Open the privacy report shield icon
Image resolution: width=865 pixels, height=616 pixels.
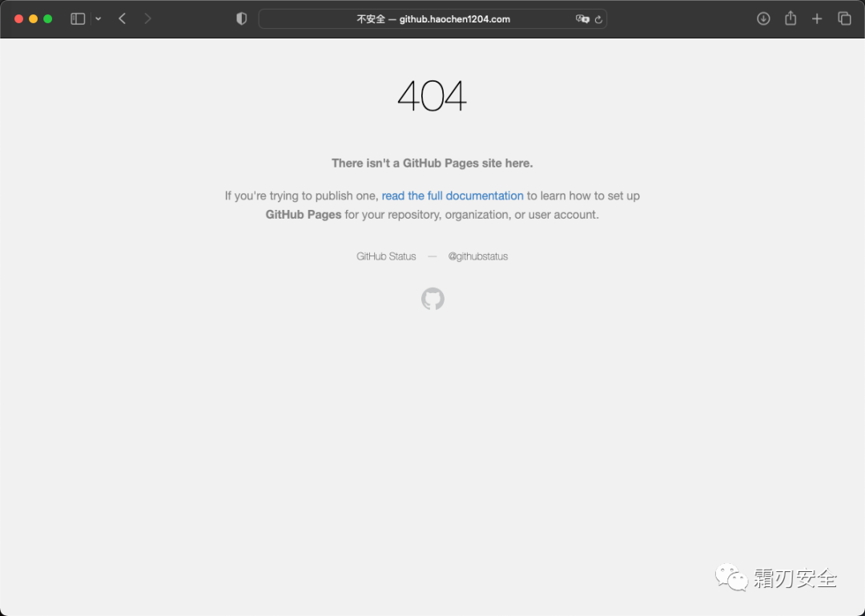241,18
